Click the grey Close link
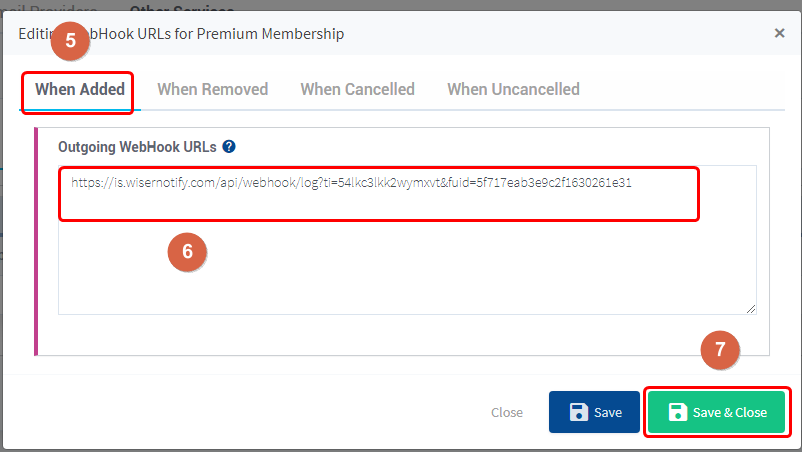The width and height of the screenshot is (802, 452). coord(507,412)
